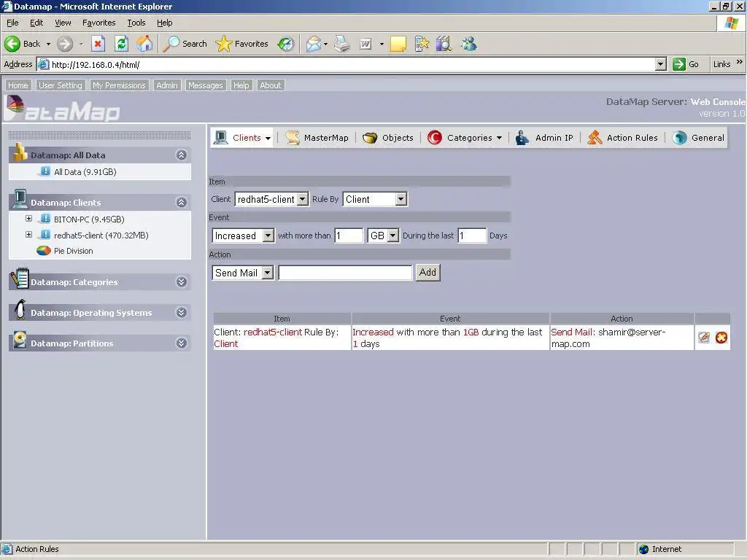Open the Tools menu
Screen dimensions: 747x560
(x=136, y=23)
